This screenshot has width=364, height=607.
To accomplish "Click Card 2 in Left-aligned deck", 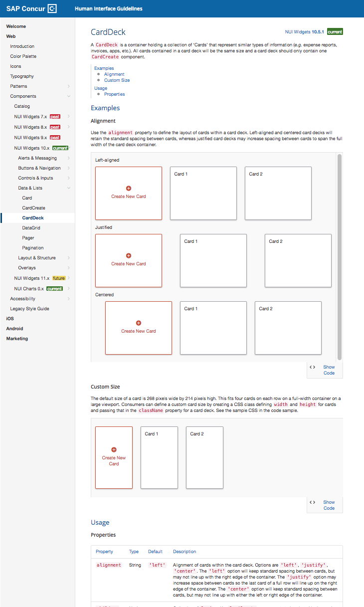I will tap(278, 193).
